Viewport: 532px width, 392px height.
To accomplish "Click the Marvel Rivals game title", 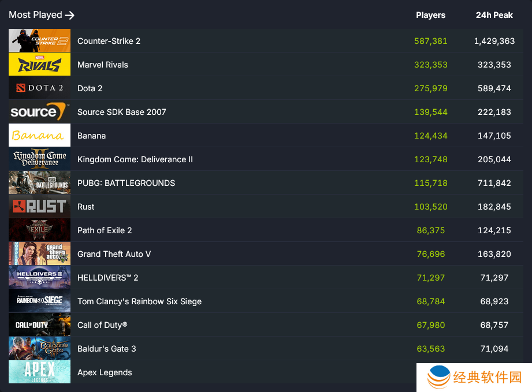I will [103, 65].
